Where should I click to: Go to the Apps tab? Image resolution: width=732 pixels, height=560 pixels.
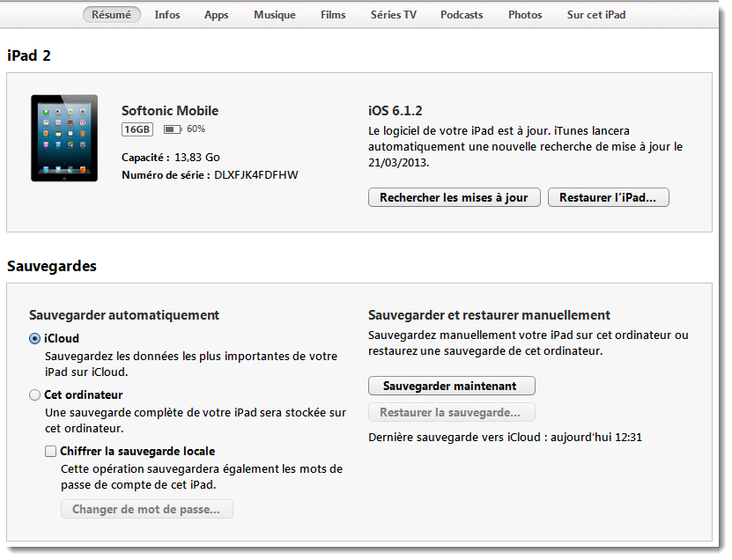coord(217,15)
